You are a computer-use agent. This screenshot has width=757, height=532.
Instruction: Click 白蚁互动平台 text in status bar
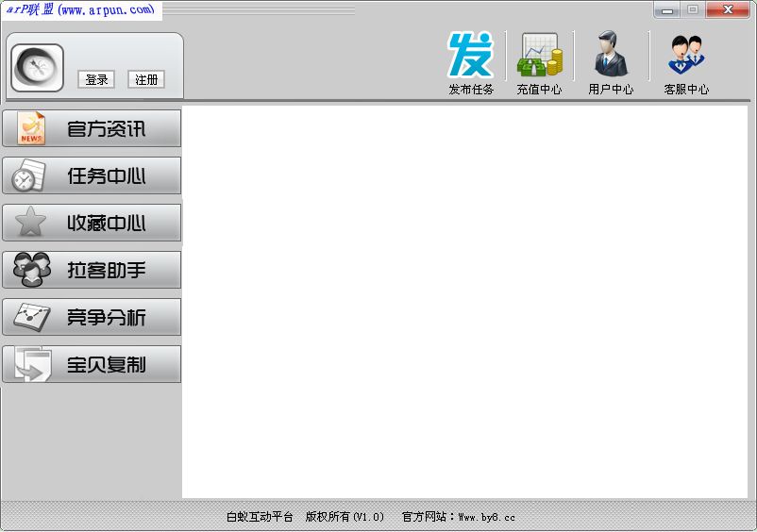tap(260, 517)
